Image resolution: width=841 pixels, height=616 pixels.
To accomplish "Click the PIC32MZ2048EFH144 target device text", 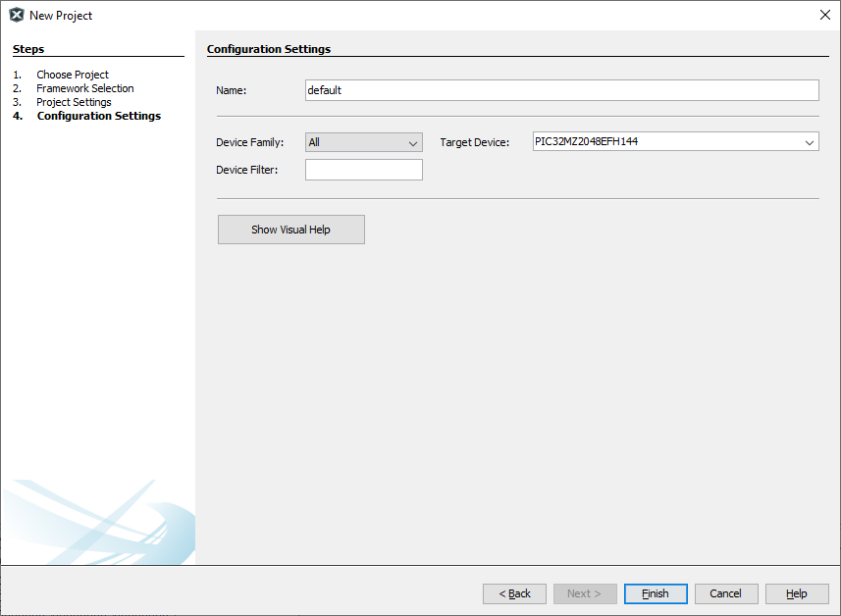I will [586, 141].
